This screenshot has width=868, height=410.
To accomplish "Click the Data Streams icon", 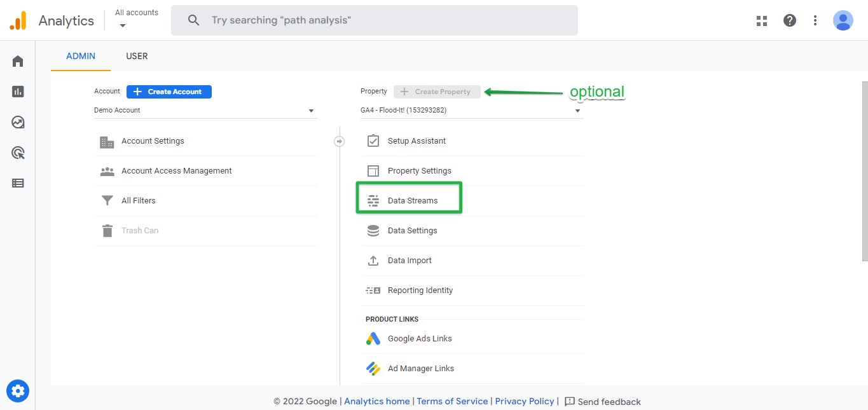I will pyautogui.click(x=373, y=201).
